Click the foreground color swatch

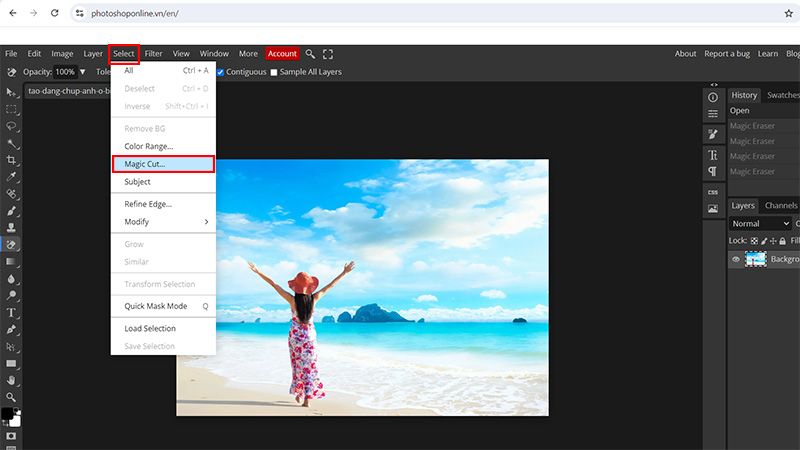pos(7,413)
